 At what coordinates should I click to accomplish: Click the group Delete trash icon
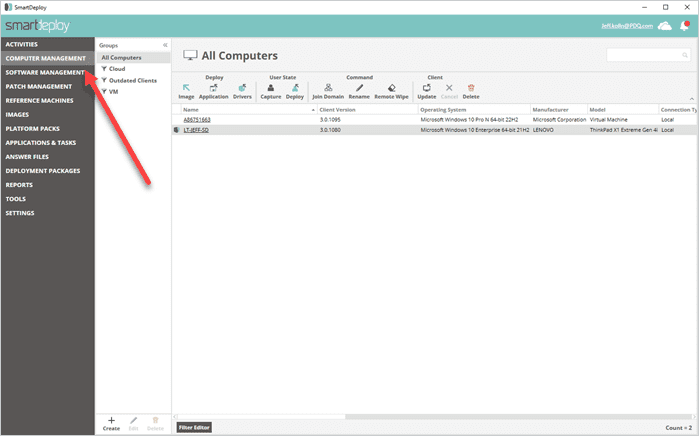pyautogui.click(x=155, y=420)
